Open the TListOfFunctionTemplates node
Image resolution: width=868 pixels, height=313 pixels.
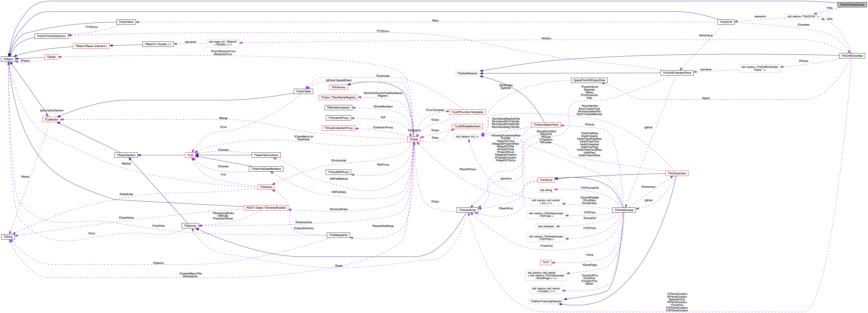click(467, 112)
